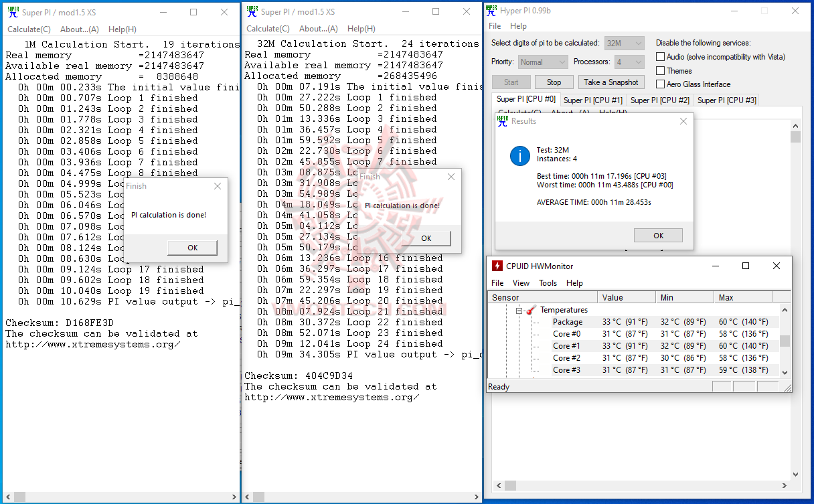
Task: Click the red thermometer Temperatures icon in HWMonitor
Action: 532,310
